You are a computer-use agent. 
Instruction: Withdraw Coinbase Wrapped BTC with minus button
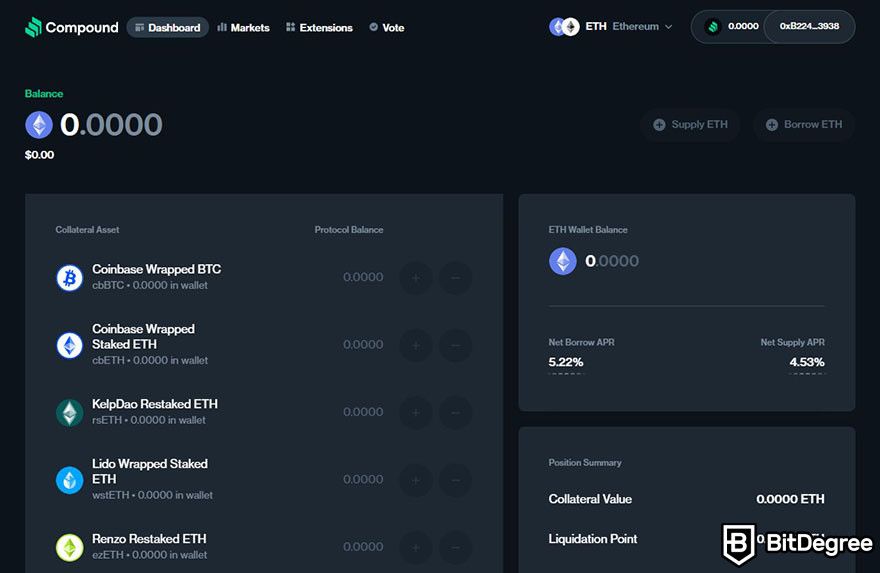point(455,278)
